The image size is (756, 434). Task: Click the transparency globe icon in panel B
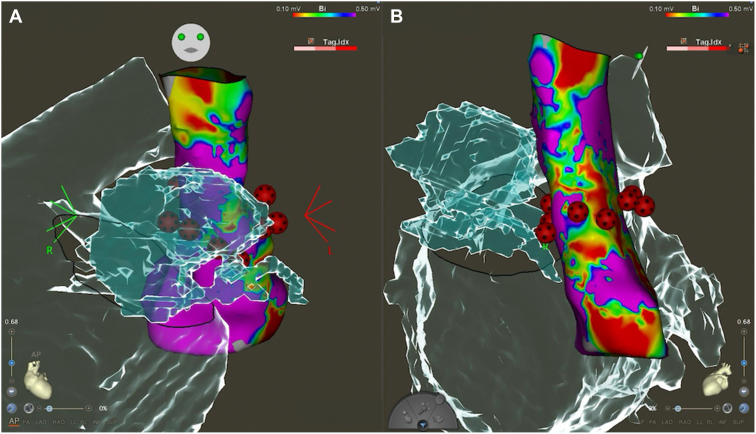click(x=727, y=408)
